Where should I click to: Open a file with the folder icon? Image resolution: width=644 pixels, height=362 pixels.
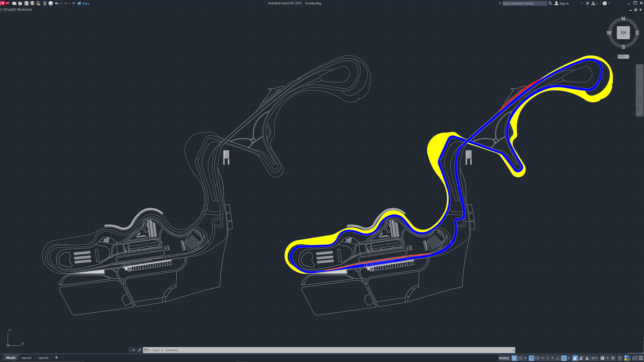pos(20,4)
